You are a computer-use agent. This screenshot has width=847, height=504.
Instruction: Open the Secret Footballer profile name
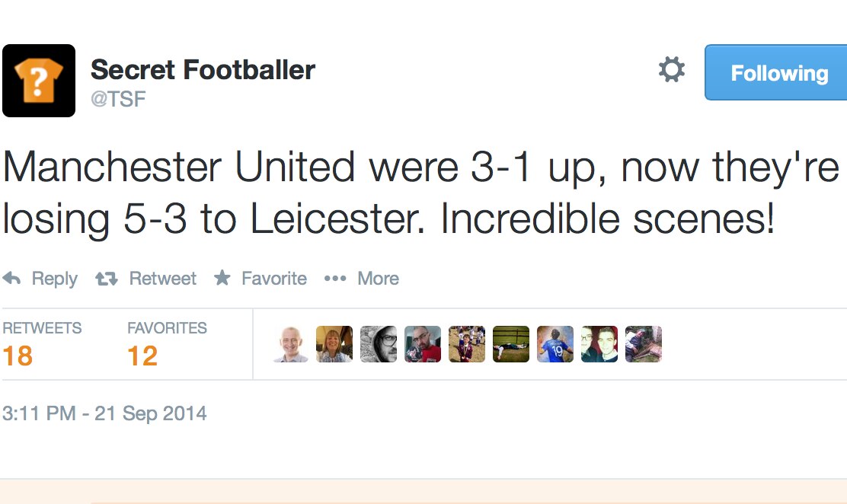coord(203,70)
